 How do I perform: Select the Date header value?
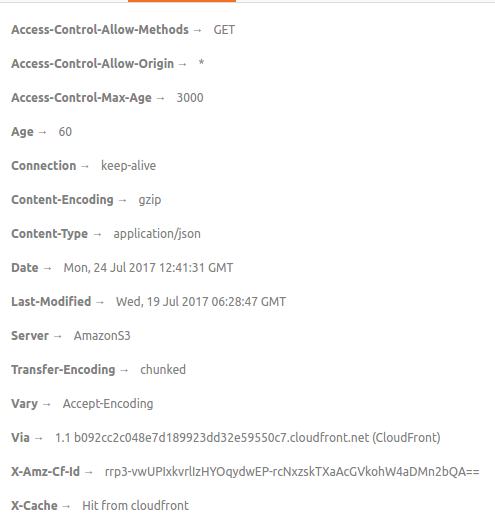[148, 268]
